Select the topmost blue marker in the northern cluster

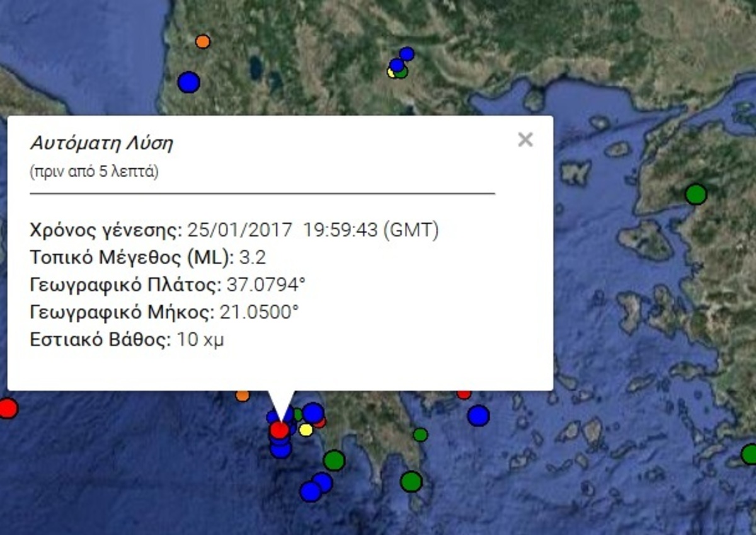(x=407, y=54)
